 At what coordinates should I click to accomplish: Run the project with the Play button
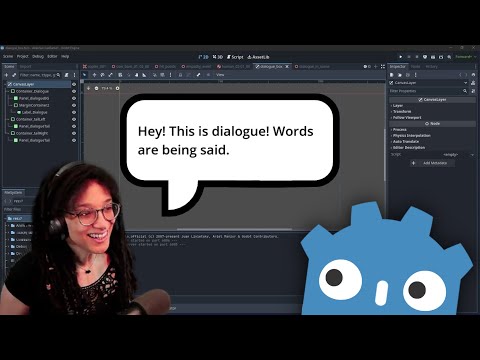[x=401, y=57]
